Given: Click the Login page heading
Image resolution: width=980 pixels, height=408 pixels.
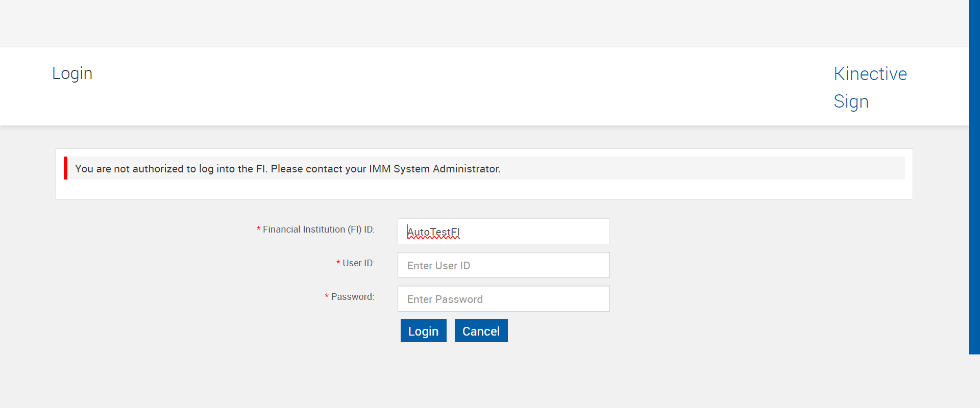Looking at the screenshot, I should [72, 73].
